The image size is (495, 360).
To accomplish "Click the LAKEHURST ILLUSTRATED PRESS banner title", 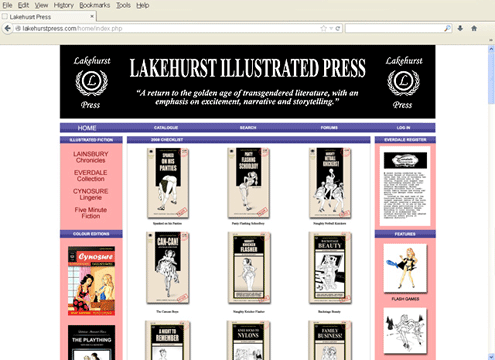I will click(248, 68).
